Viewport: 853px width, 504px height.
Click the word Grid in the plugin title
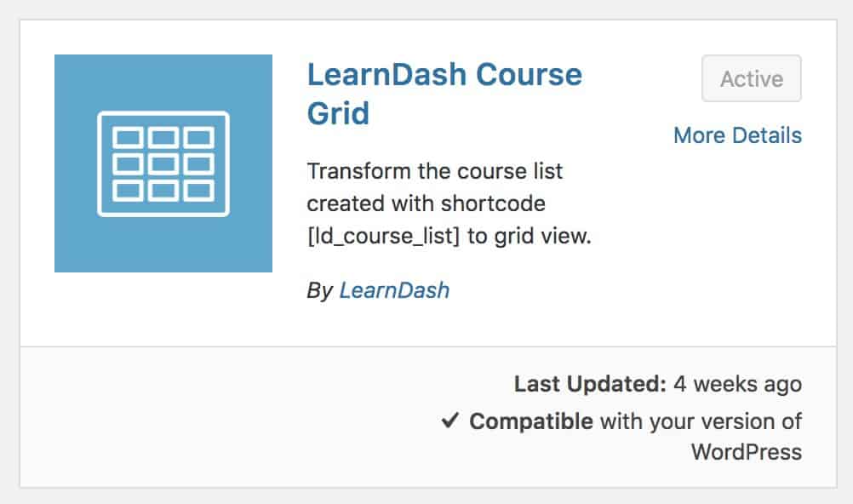pos(338,114)
